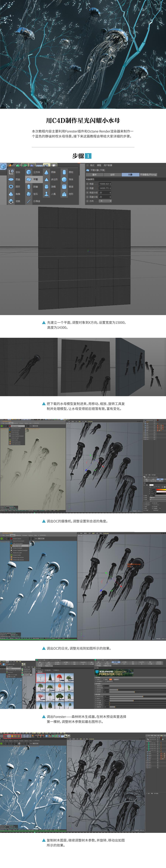The width and height of the screenshot is (166, 868).
Task: Select the 立方体 cube primitive icon
Action: click(29, 172)
